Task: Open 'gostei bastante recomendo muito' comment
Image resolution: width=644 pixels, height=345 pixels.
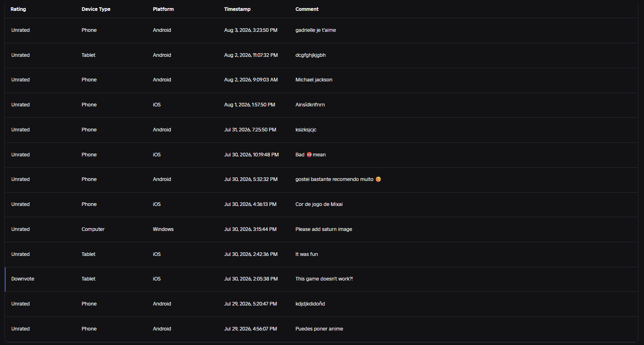Action: click(338, 179)
